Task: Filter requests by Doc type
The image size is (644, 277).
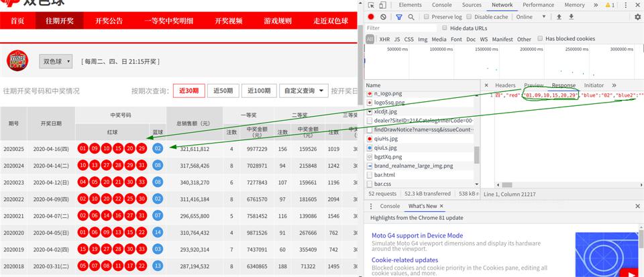Action: point(471,40)
